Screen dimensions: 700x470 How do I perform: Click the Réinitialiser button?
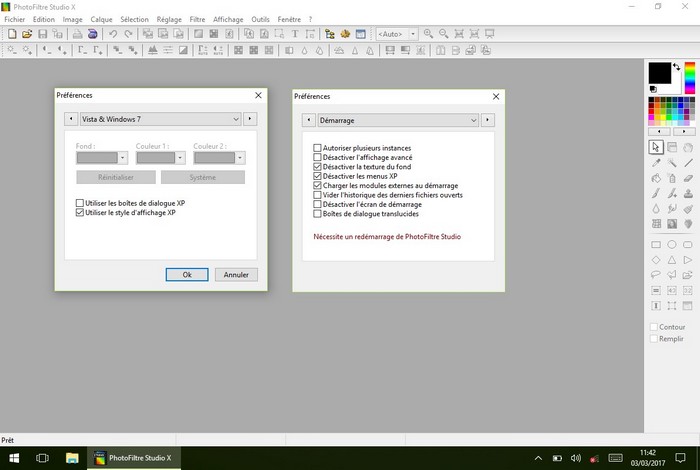pos(116,177)
